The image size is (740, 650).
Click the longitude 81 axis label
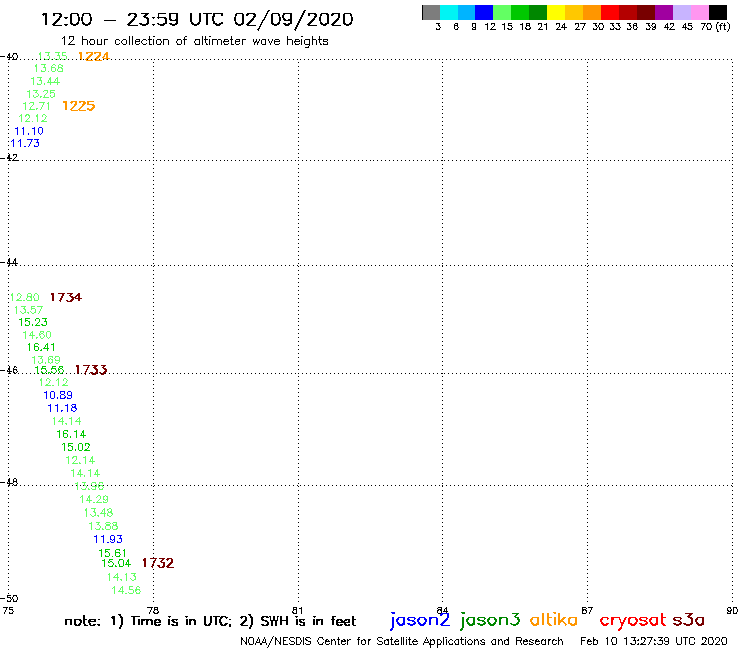click(x=297, y=610)
